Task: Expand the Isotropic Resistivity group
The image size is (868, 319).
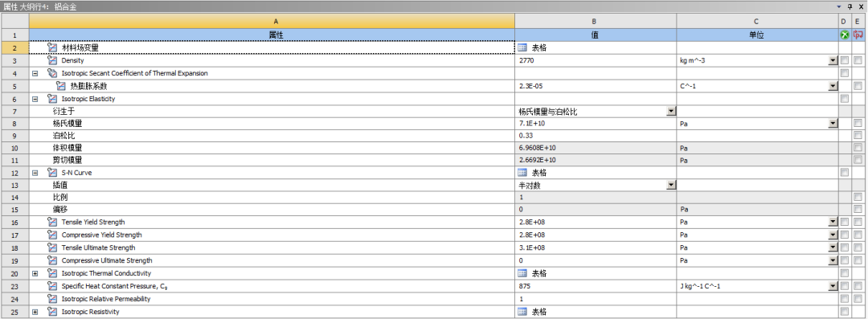Action: pos(35,312)
